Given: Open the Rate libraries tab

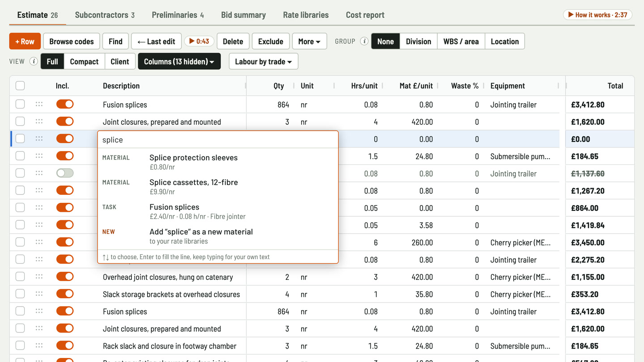Looking at the screenshot, I should click(x=306, y=15).
